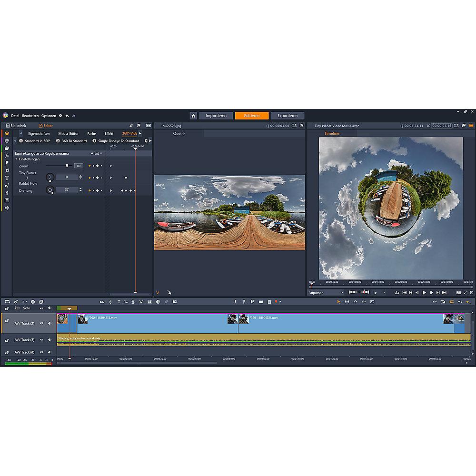The width and height of the screenshot is (476, 476).
Task: Select the Standard in 360° preset
Action: click(x=35, y=141)
